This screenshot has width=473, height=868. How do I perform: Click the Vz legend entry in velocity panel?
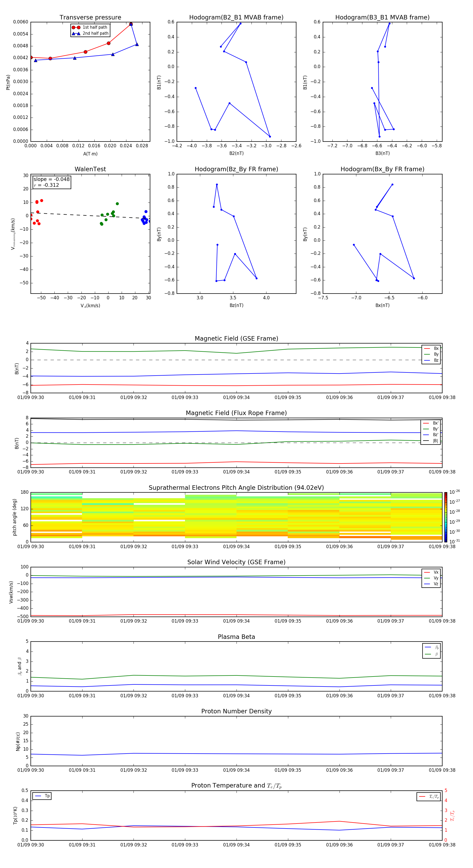pos(431,584)
